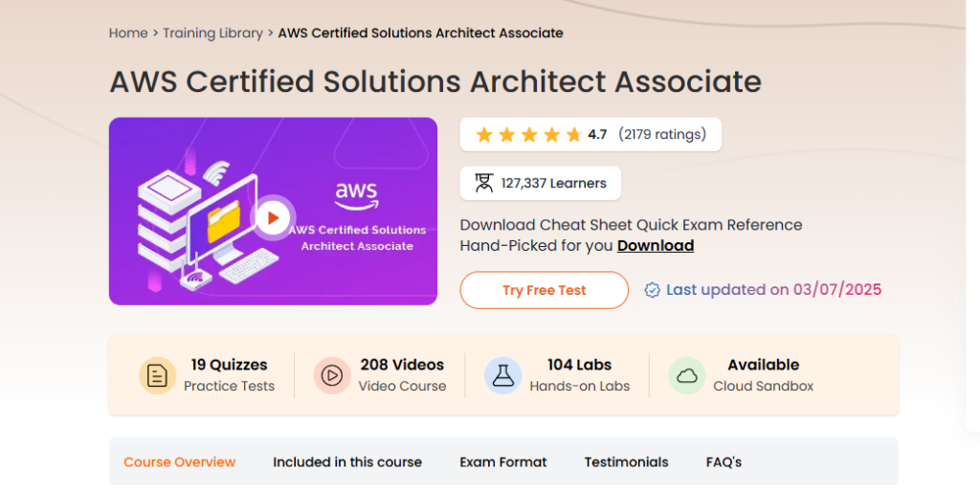The image size is (980, 492).
Task: Switch to Testimonials tab
Action: pos(626,462)
